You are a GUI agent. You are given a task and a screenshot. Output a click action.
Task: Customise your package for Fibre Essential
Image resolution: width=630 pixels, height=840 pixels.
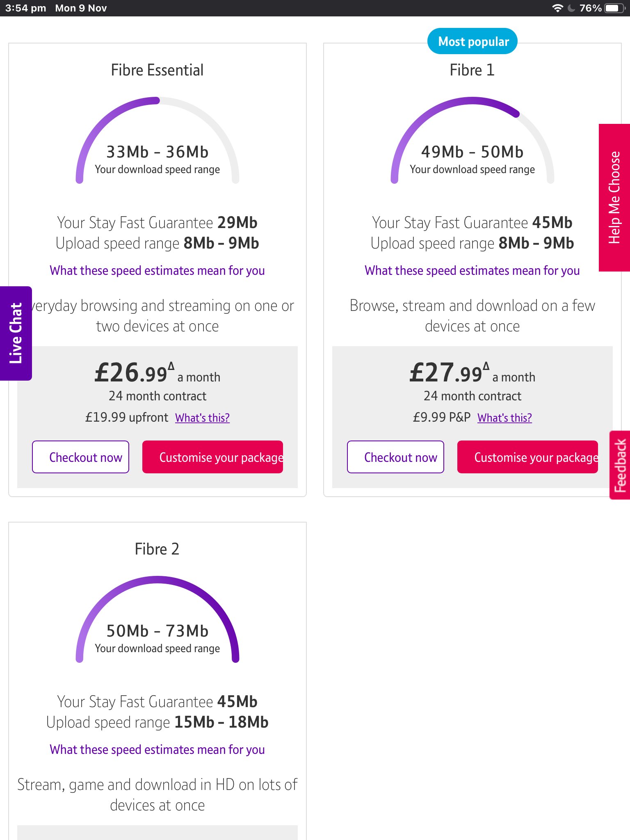coord(212,457)
